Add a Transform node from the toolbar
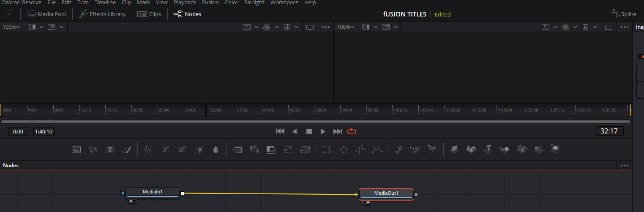This screenshot has width=644, height=212. coord(305,149)
